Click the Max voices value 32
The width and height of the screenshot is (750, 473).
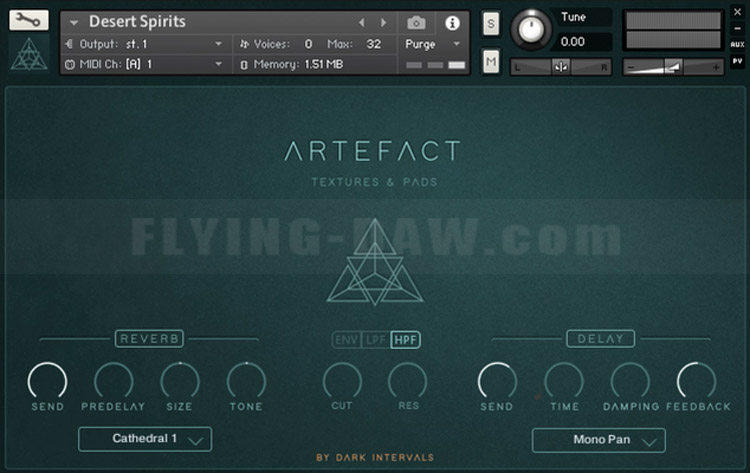point(374,44)
